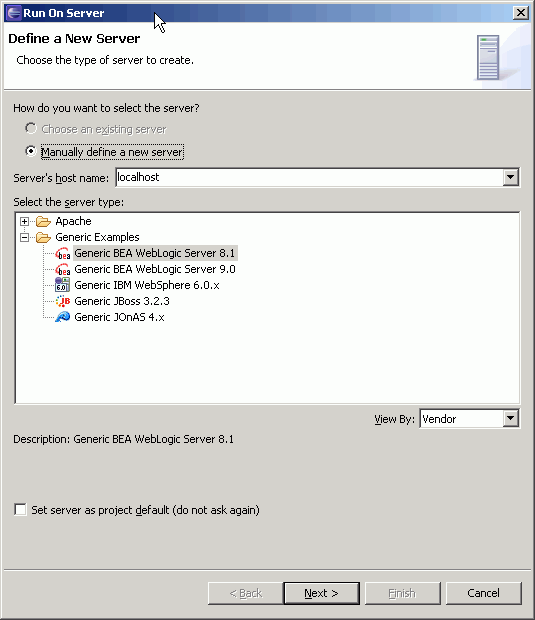
Task: Select Generic JBoss 3.2.3 server type
Action: coord(122,301)
